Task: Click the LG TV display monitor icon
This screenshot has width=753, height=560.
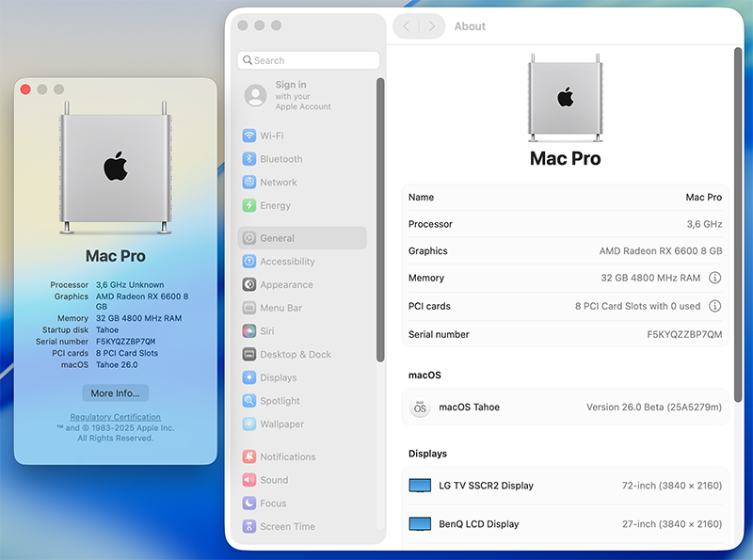Action: pyautogui.click(x=420, y=486)
